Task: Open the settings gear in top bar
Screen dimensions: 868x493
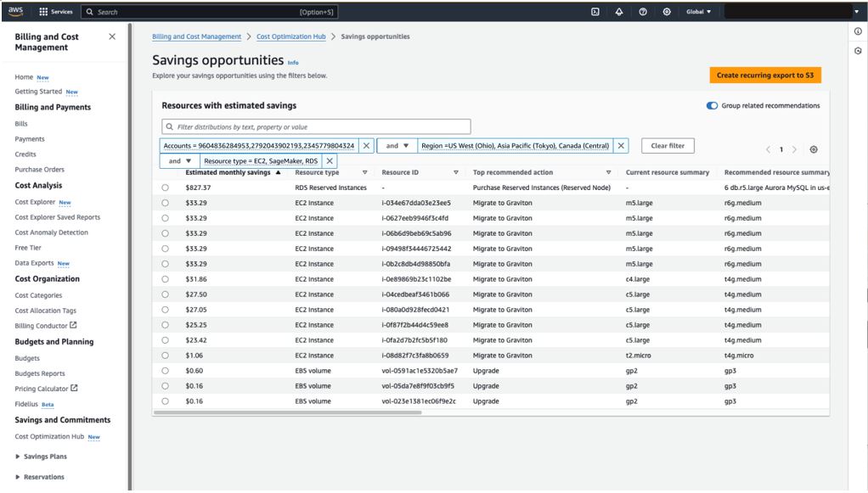Action: [x=667, y=12]
